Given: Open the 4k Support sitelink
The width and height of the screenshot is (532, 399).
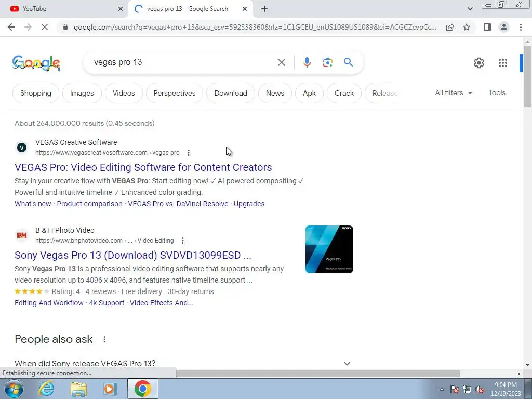Looking at the screenshot, I should click(107, 303).
